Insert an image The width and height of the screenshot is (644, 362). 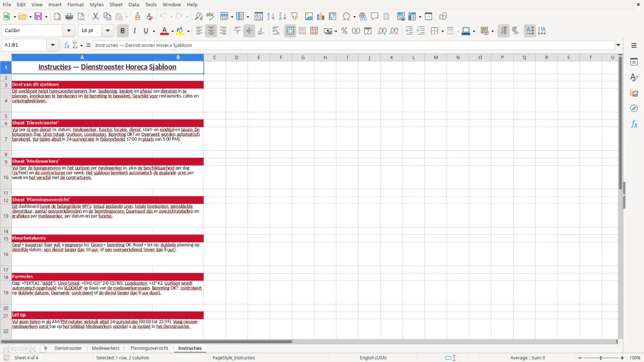click(309, 17)
